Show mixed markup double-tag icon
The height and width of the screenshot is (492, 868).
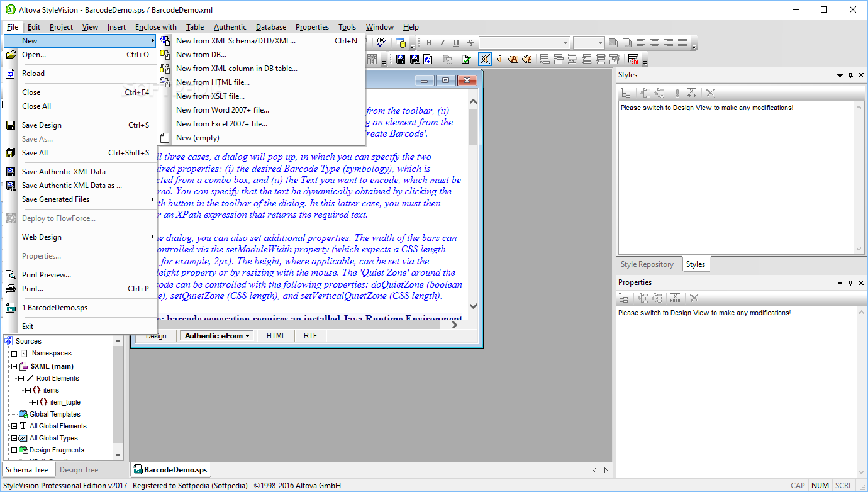pyautogui.click(x=527, y=59)
